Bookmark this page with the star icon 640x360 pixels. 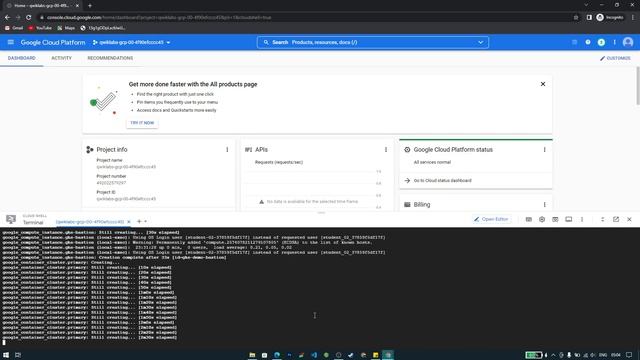pos(576,18)
